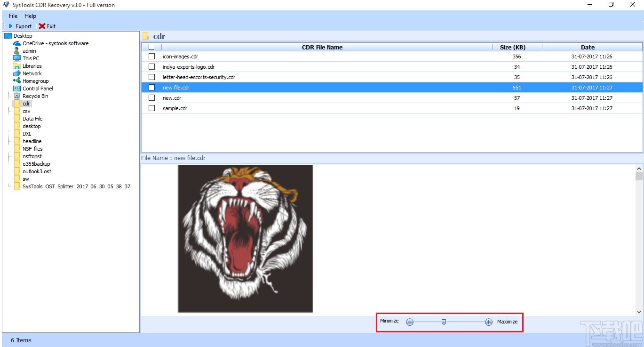Screen dimensions: 644x347
Task: Click the tiger preview image
Action: coord(245,238)
